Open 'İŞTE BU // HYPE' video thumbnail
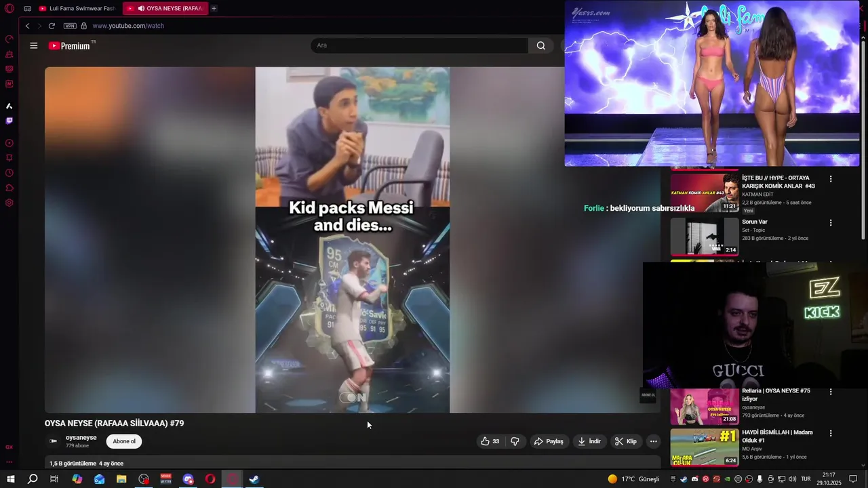 (x=705, y=192)
